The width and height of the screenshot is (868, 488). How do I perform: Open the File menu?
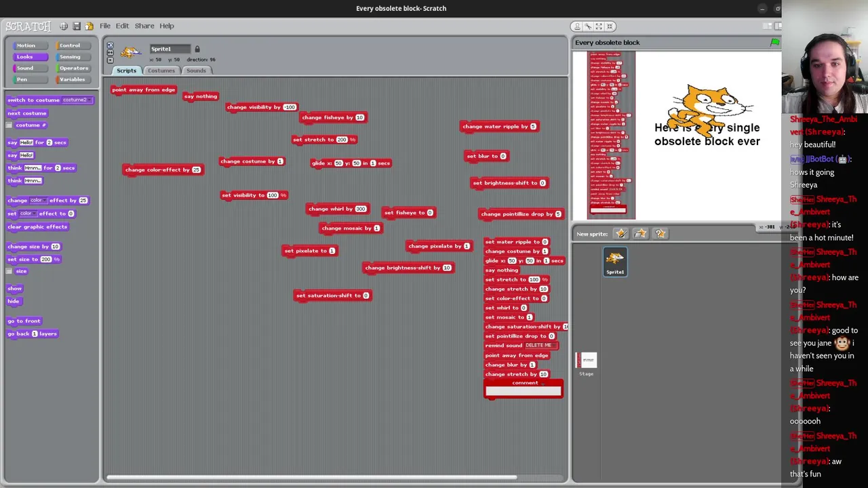pos(105,26)
